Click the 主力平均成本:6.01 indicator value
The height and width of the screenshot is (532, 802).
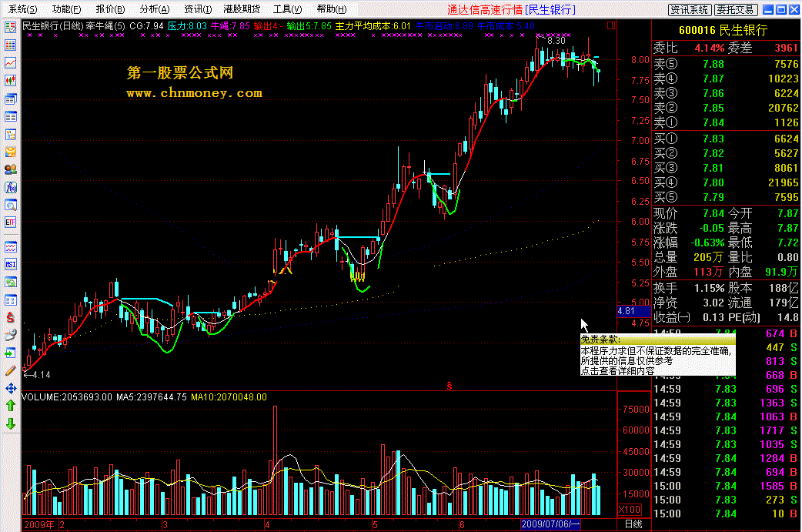(373, 25)
